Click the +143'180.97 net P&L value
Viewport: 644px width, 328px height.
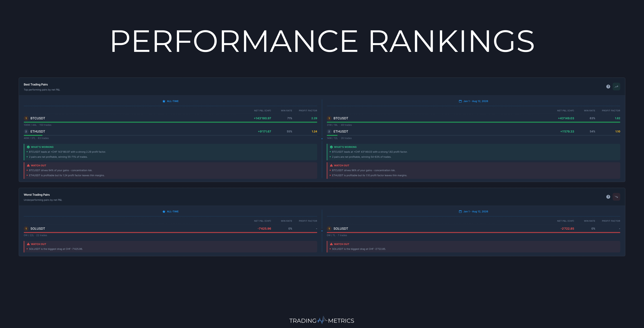[262, 118]
